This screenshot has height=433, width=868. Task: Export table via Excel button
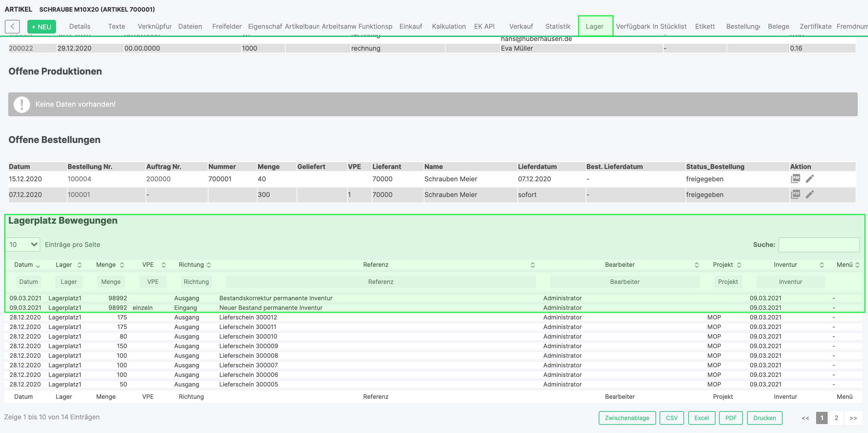[x=701, y=418]
